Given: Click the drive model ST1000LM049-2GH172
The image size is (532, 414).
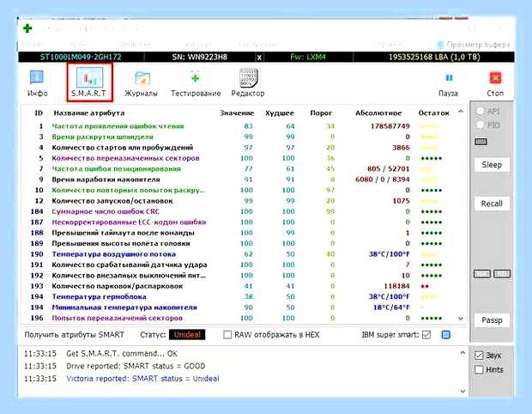Looking at the screenshot, I should pyautogui.click(x=81, y=57).
